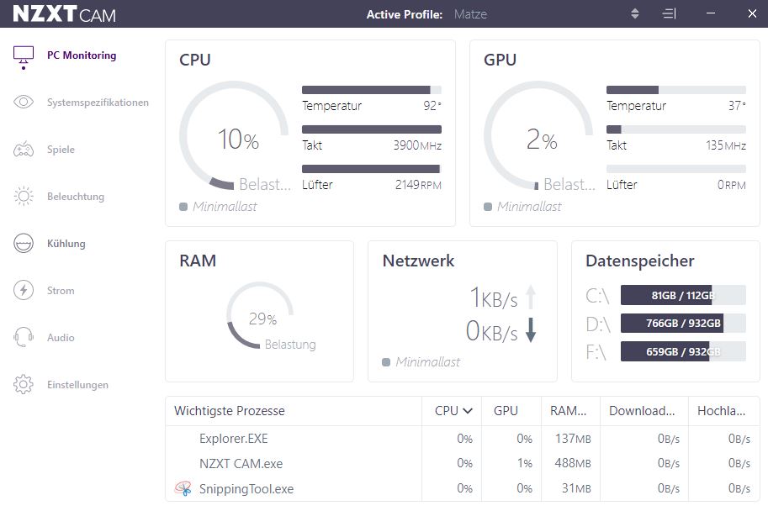Click the Systemspezifikationen eye icon

point(23,102)
